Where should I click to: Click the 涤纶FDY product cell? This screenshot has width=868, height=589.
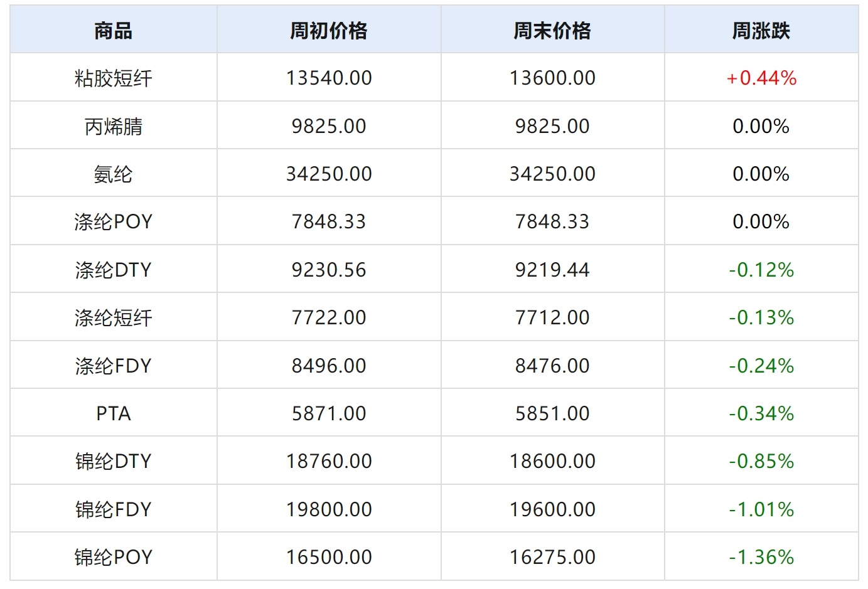pyautogui.click(x=113, y=366)
